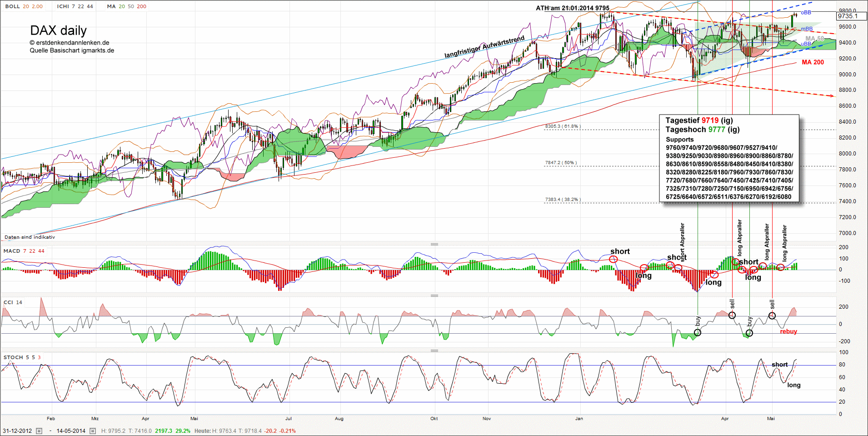Click the erstdenkendannlenken.de copyright text

pyautogui.click(x=70, y=43)
